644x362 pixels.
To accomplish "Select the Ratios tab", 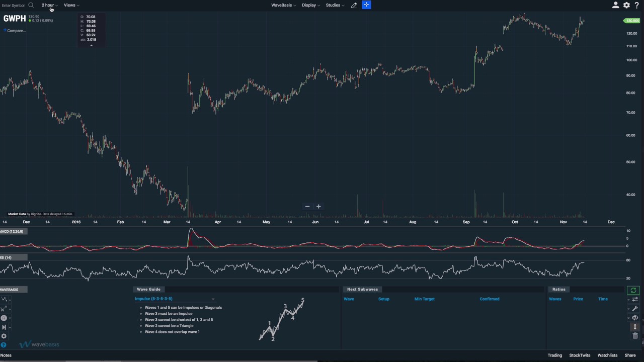I will click(x=558, y=289).
